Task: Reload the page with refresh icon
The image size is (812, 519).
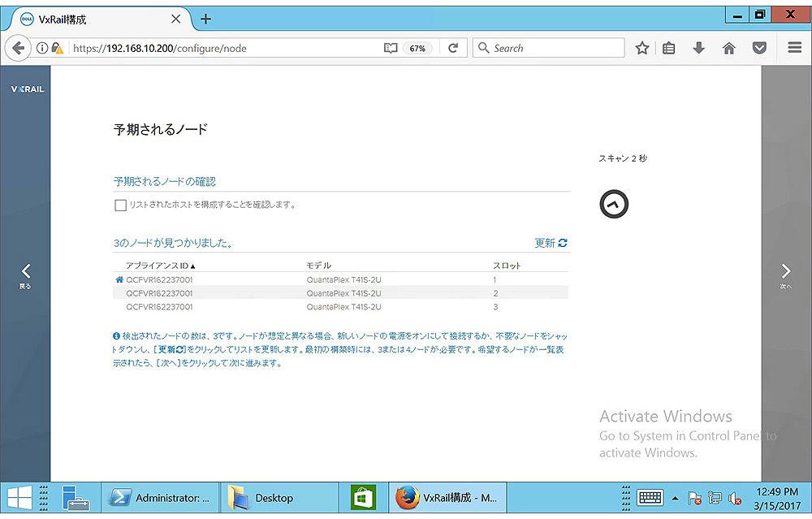Action: [453, 48]
